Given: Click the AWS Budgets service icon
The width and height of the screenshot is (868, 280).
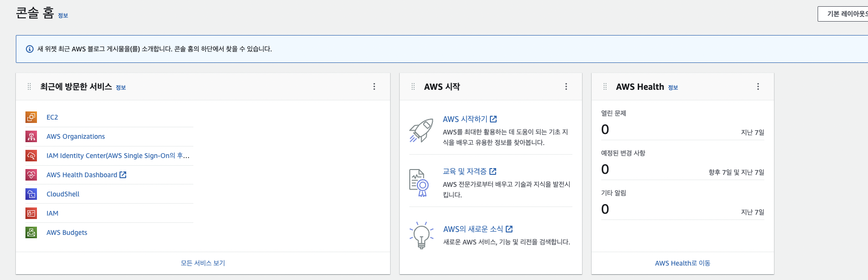Looking at the screenshot, I should tap(31, 232).
